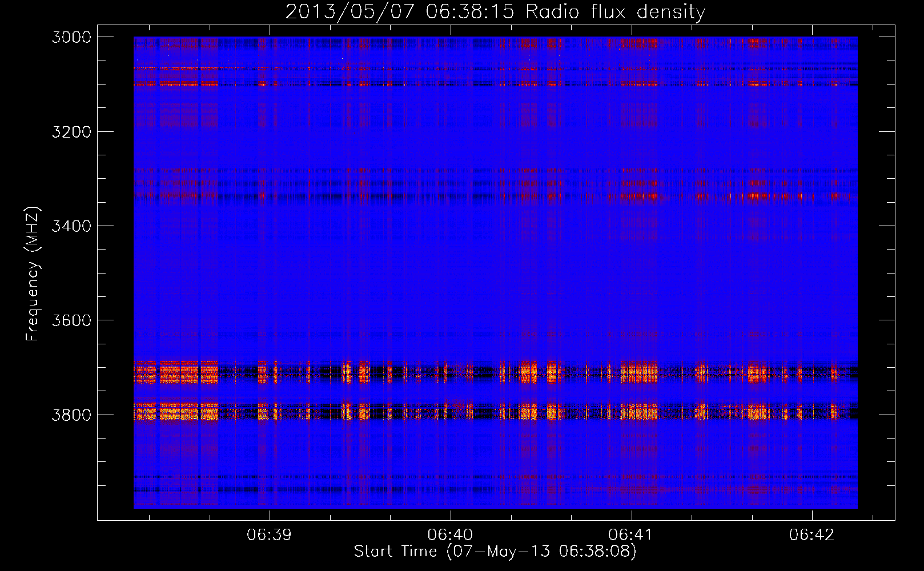924x571 pixels.
Task: Click the 'Start Time (07-May-13 06:38:08)' label
Action: tap(495, 552)
